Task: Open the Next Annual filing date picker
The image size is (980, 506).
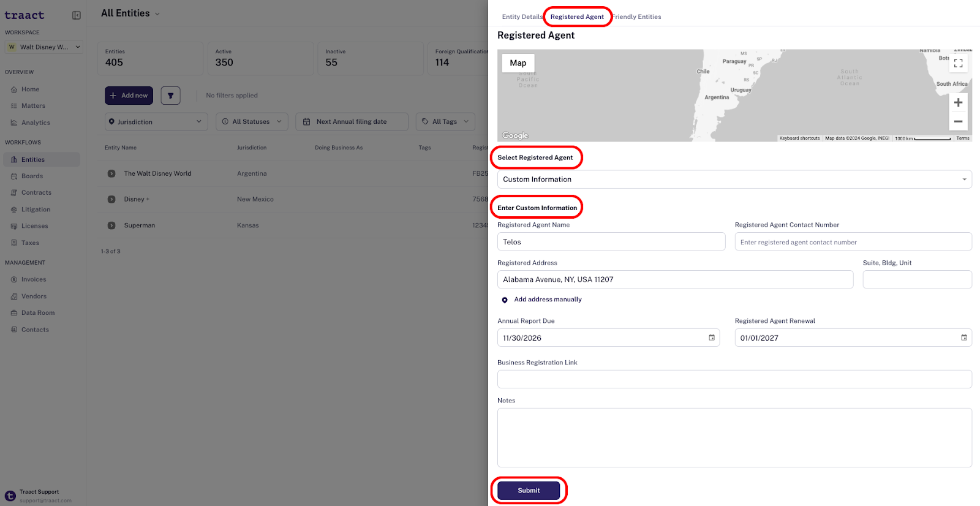Action: pyautogui.click(x=352, y=122)
